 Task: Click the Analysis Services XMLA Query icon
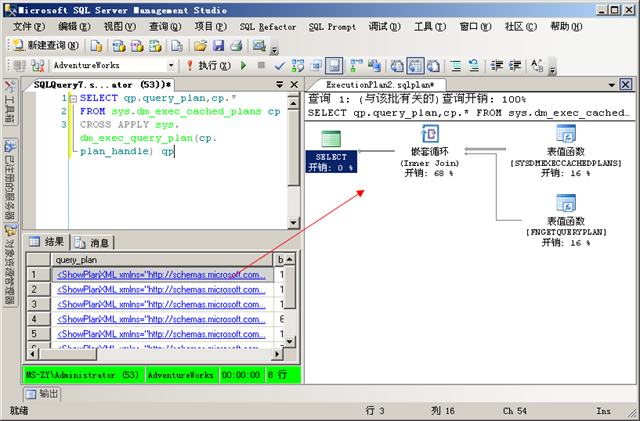coord(155,46)
